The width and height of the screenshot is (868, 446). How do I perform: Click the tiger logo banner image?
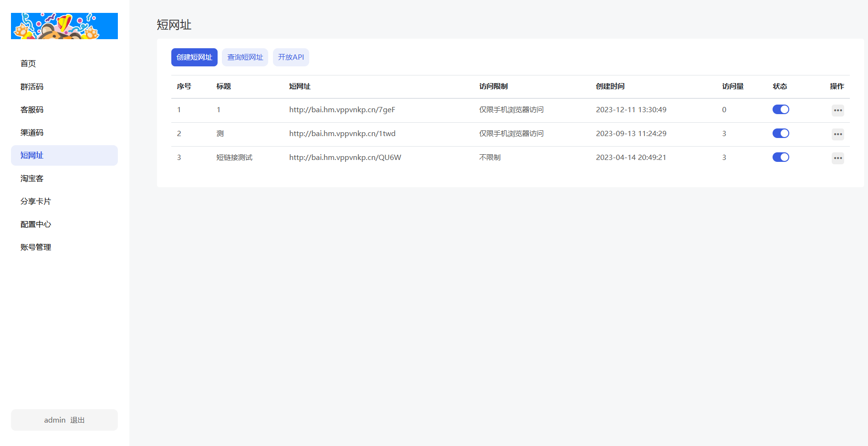[64, 26]
